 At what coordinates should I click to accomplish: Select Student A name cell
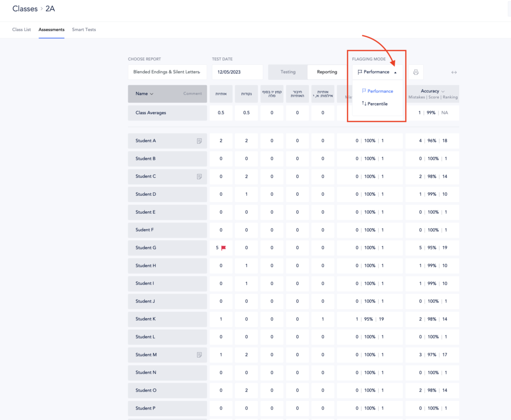tap(167, 141)
